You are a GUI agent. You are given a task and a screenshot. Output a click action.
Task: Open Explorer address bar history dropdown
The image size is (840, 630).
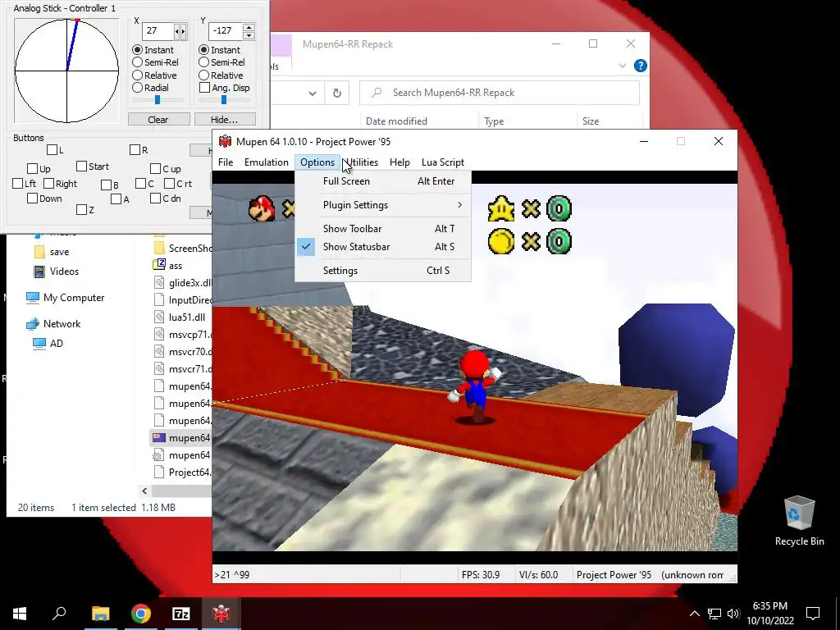pos(313,94)
